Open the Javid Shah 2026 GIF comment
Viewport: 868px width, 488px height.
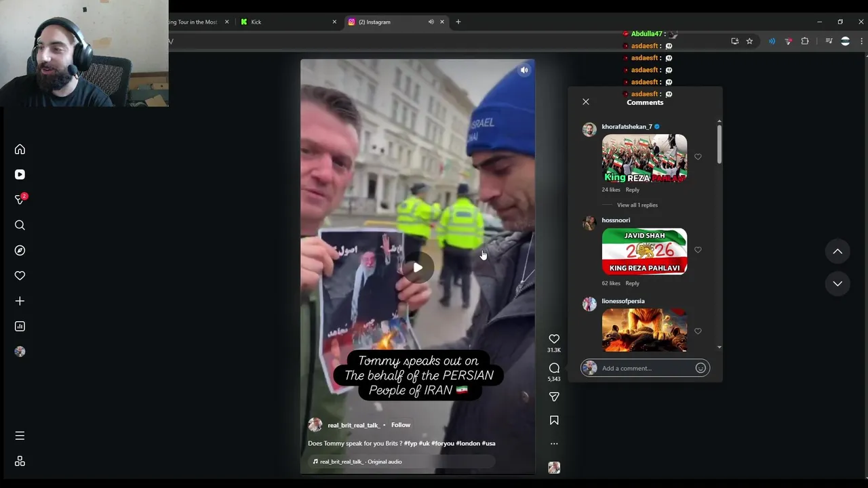click(x=644, y=251)
